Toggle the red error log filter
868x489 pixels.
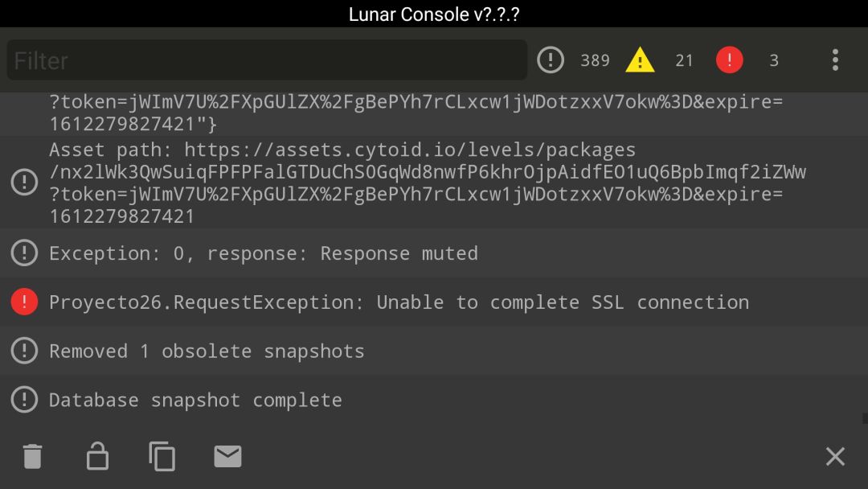730,60
